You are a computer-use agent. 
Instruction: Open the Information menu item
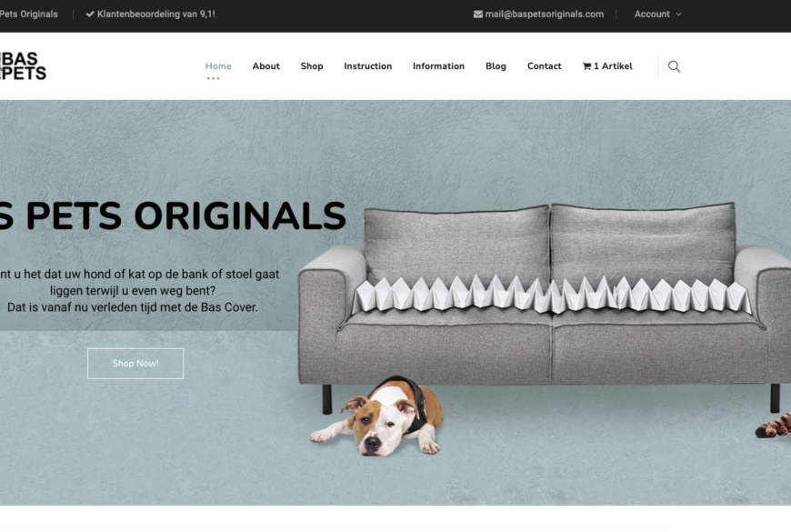[438, 66]
